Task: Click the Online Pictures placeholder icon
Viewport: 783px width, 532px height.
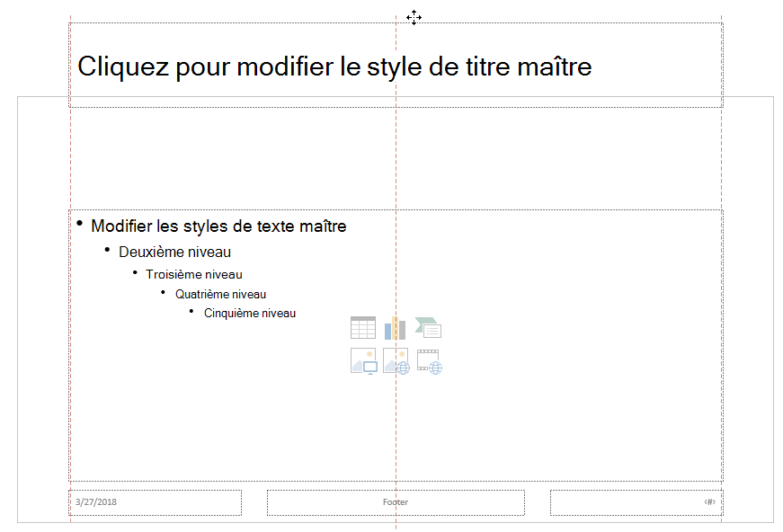Action: tap(396, 361)
